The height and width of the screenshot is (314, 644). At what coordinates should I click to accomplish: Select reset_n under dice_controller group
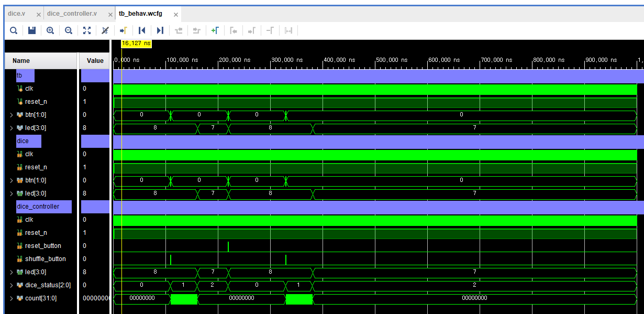coord(36,233)
